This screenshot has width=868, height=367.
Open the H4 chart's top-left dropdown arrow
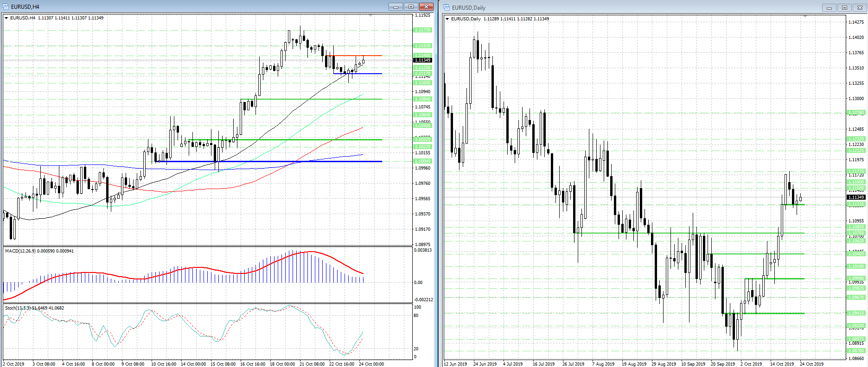pyautogui.click(x=6, y=18)
